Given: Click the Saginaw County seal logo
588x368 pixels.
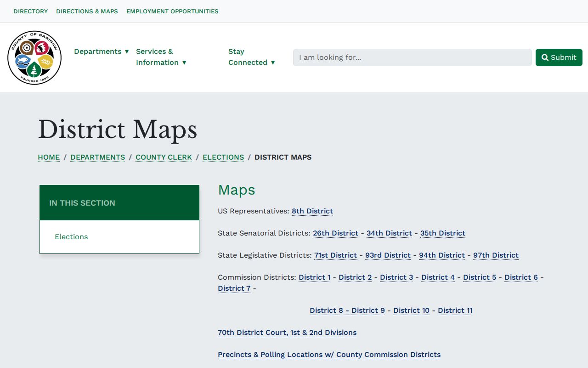Looking at the screenshot, I should point(34,57).
